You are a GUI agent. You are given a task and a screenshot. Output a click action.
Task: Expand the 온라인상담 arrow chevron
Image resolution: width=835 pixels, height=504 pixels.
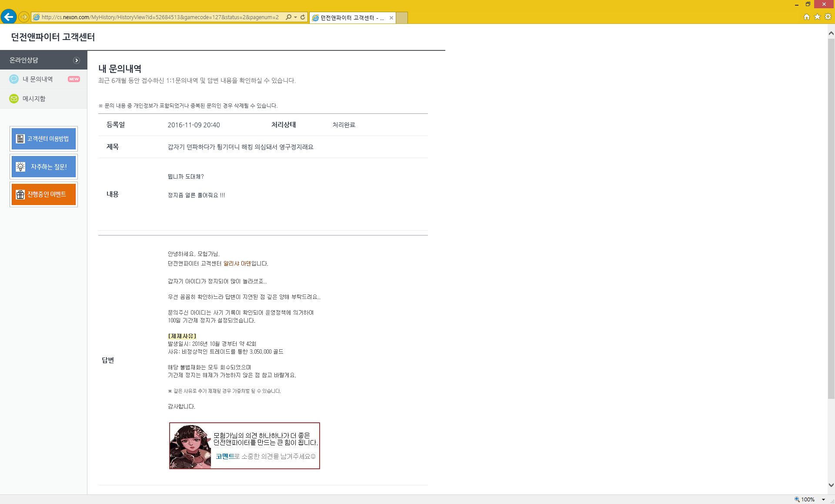click(x=77, y=60)
